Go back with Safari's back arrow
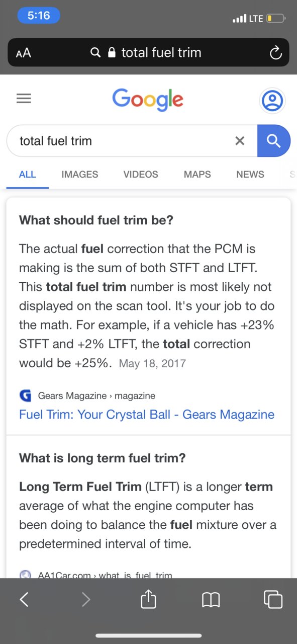This screenshot has height=644, width=297. pyautogui.click(x=24, y=599)
